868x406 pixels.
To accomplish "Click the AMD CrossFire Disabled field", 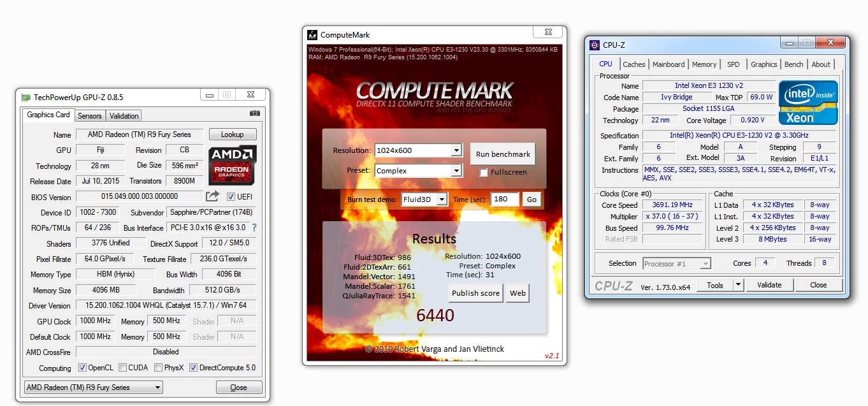I will [166, 352].
